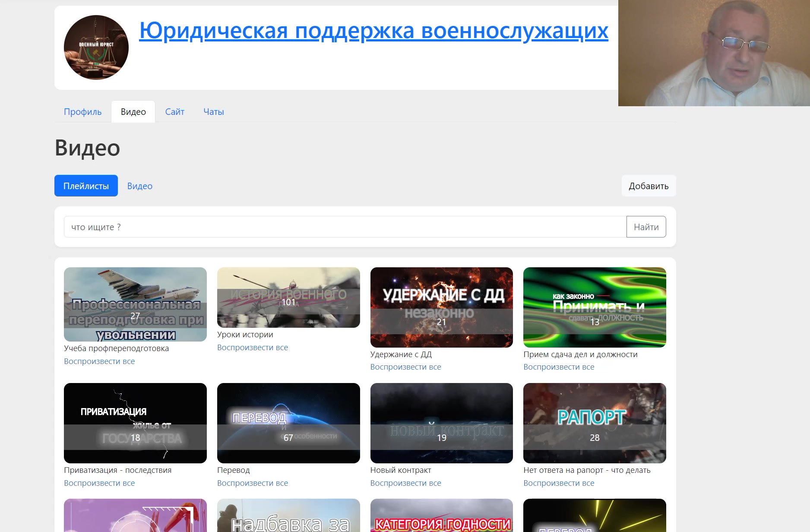
Task: Go to the Чаты tab
Action: coord(213,112)
